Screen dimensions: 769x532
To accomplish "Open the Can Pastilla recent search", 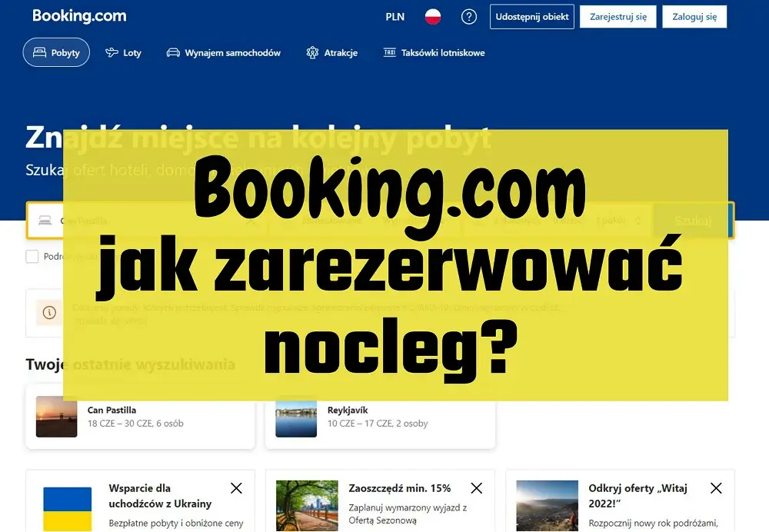I will 140,416.
